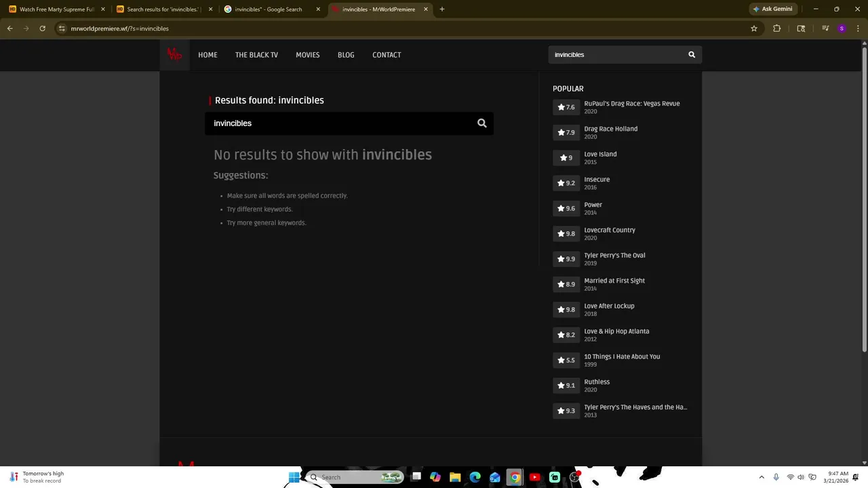868x488 pixels.
Task: Bookmark this page with the star icon
Action: point(753,28)
